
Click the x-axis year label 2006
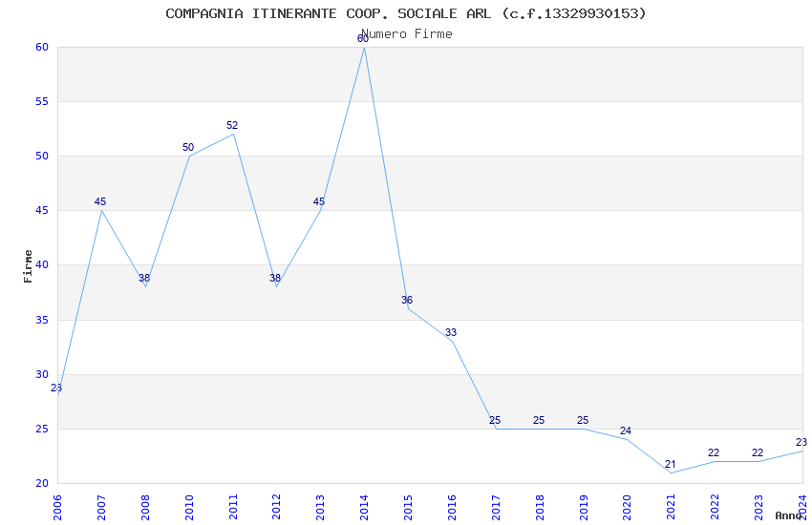tap(57, 507)
